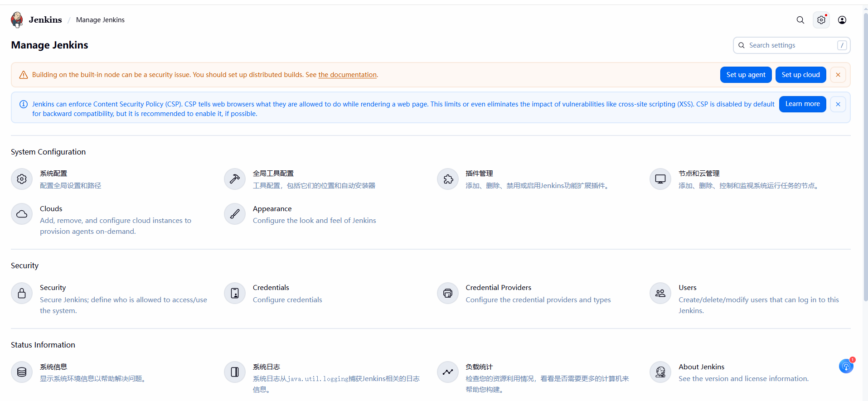Screen dimensions: 868x401
Task: Click the 全局工具配置 hammer icon
Action: 235,179
